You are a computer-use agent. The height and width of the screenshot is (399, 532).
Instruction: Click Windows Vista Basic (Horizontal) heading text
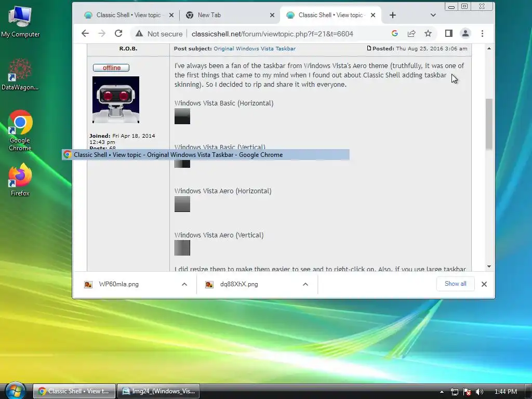(x=224, y=103)
